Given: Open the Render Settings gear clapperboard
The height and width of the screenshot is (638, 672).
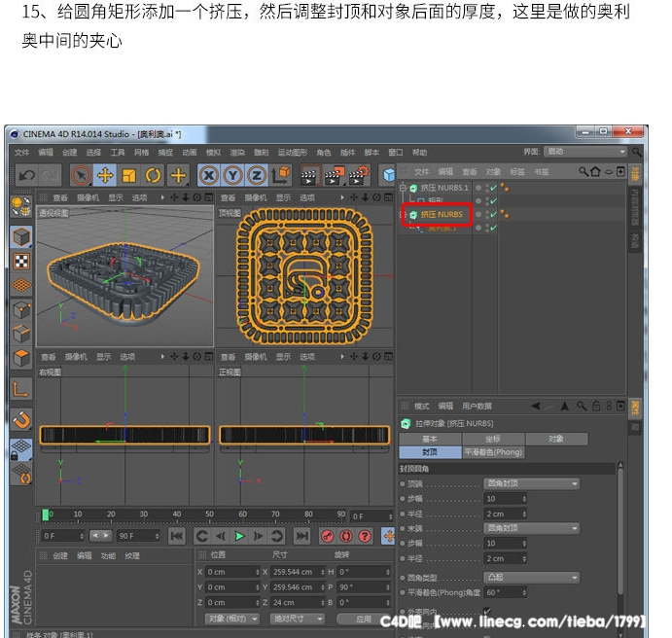Looking at the screenshot, I should pyautogui.click(x=358, y=175).
